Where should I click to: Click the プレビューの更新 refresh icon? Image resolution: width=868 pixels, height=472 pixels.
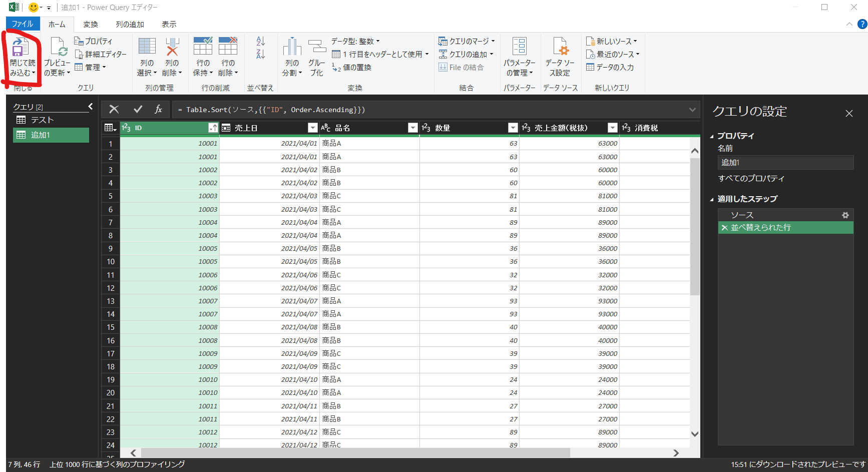pyautogui.click(x=58, y=48)
